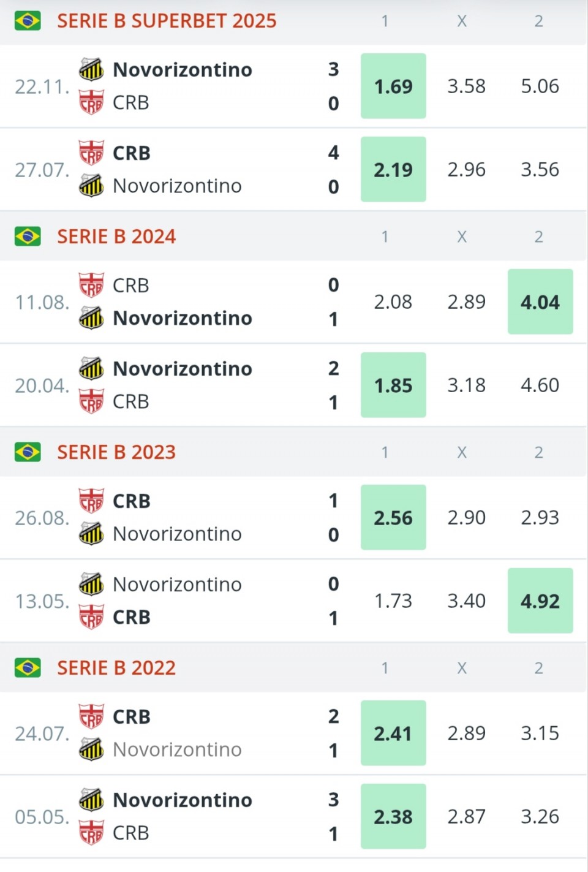
Task: Click Brazil flag beside Serie B Superbet 2025
Action: coord(28,21)
